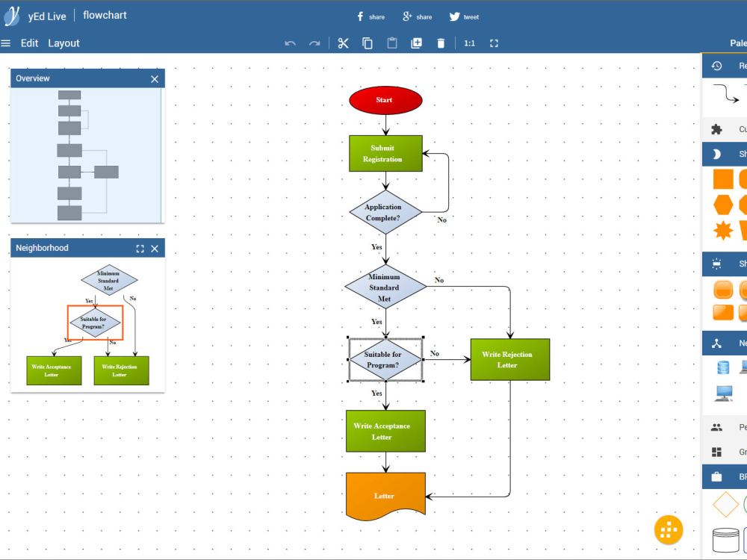Screen dimensions: 747x560
Task: Expand the shiny shapes palette section
Action: 725,264
